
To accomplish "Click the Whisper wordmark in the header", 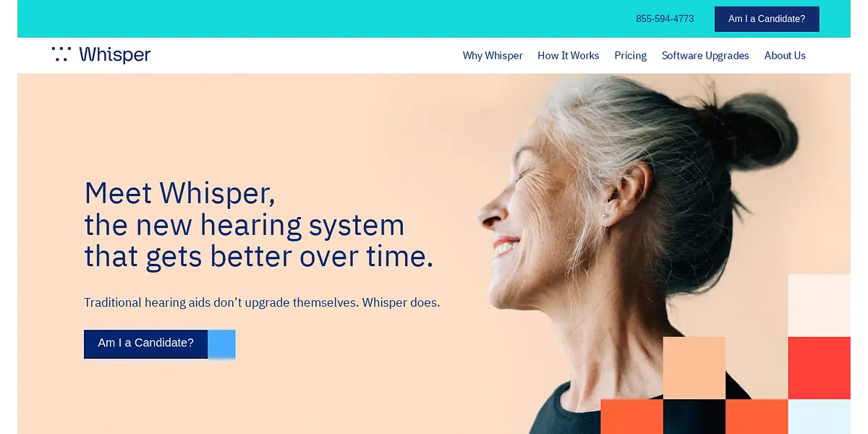I will pyautogui.click(x=115, y=55).
